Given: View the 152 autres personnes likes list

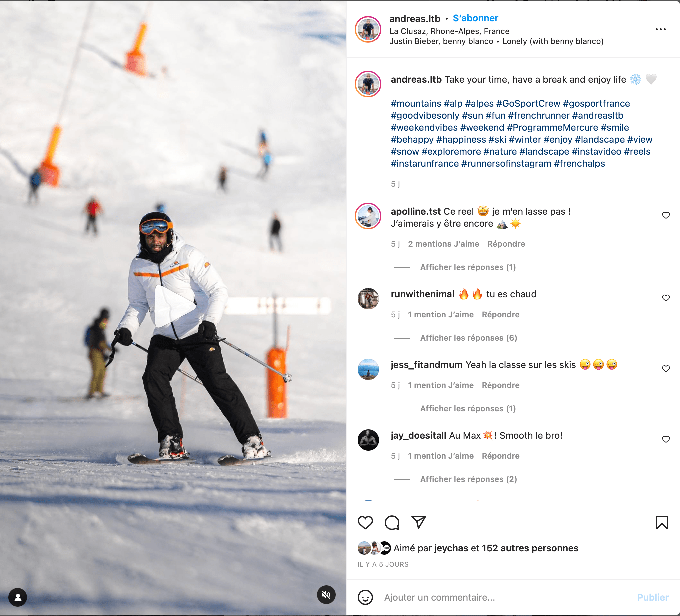Looking at the screenshot, I should click(530, 548).
